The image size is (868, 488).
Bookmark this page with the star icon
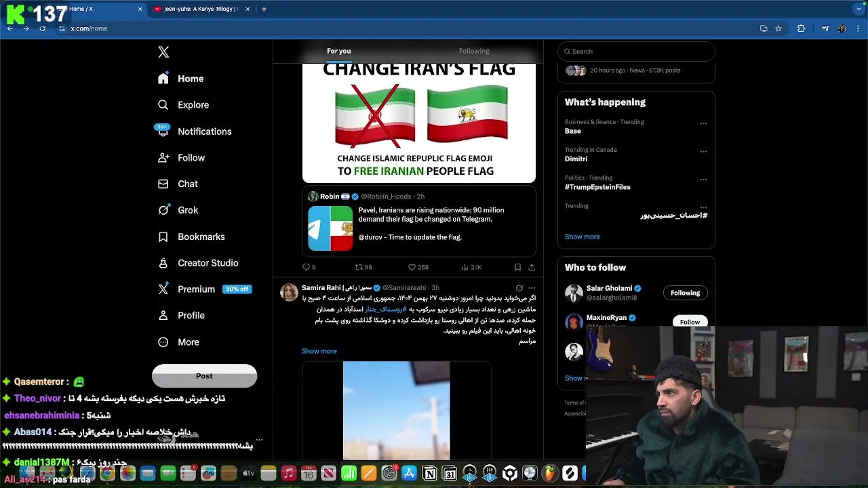(778, 28)
